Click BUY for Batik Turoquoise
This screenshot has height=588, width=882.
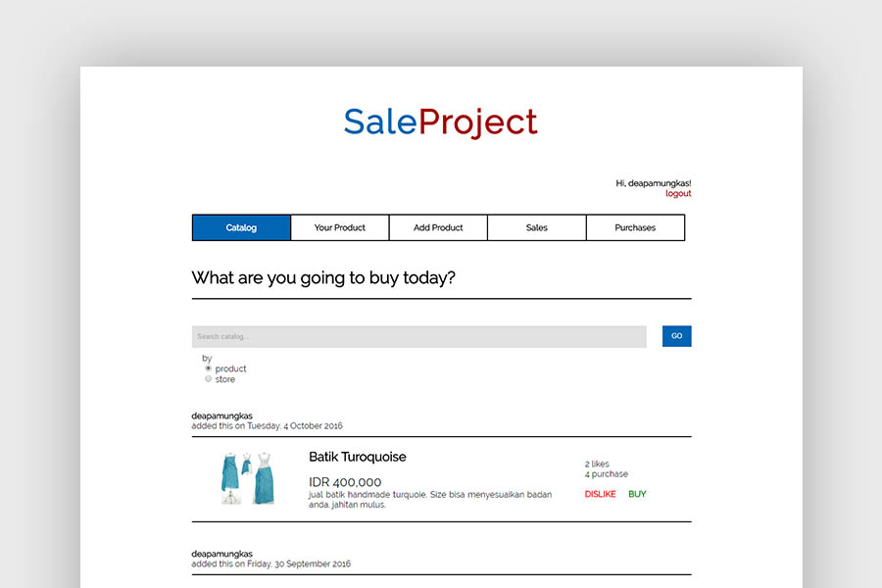click(637, 495)
